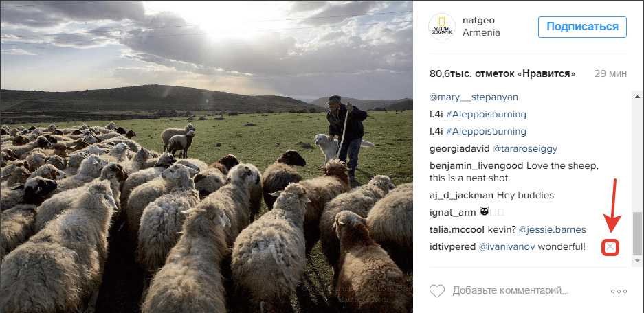Open the @mary__stepanyan mention
This screenshot has width=644, height=313.
(x=474, y=97)
